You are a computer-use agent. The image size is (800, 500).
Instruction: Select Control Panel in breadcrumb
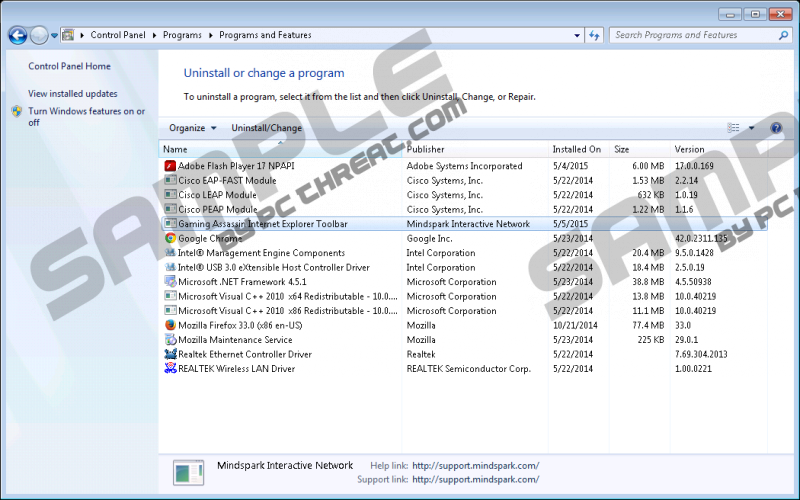pos(118,35)
